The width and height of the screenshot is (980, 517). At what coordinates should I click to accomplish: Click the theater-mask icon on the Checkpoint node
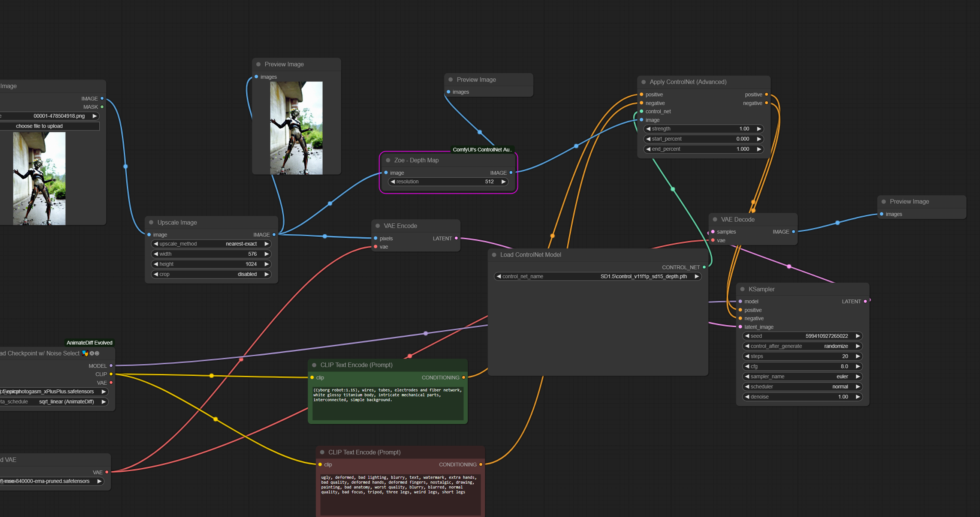pos(85,353)
